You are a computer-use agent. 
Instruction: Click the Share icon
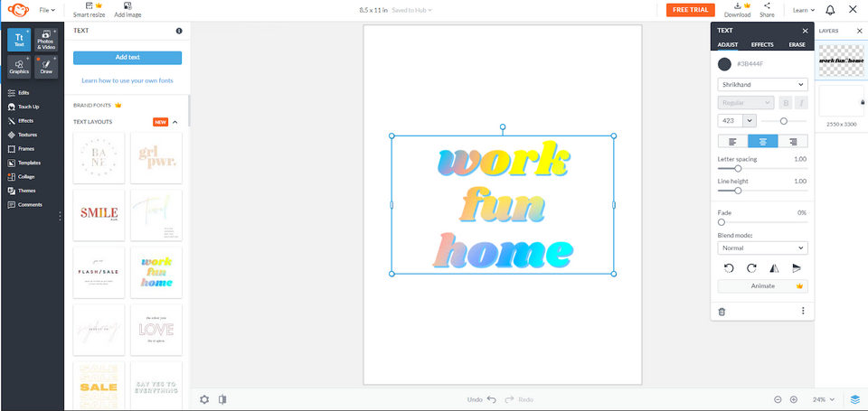(767, 10)
